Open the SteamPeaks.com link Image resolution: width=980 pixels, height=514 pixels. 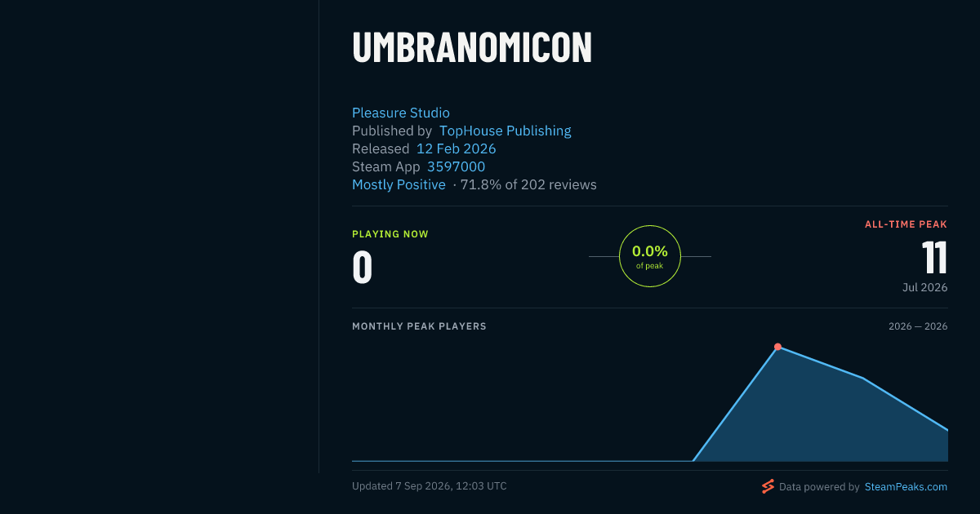906,486
